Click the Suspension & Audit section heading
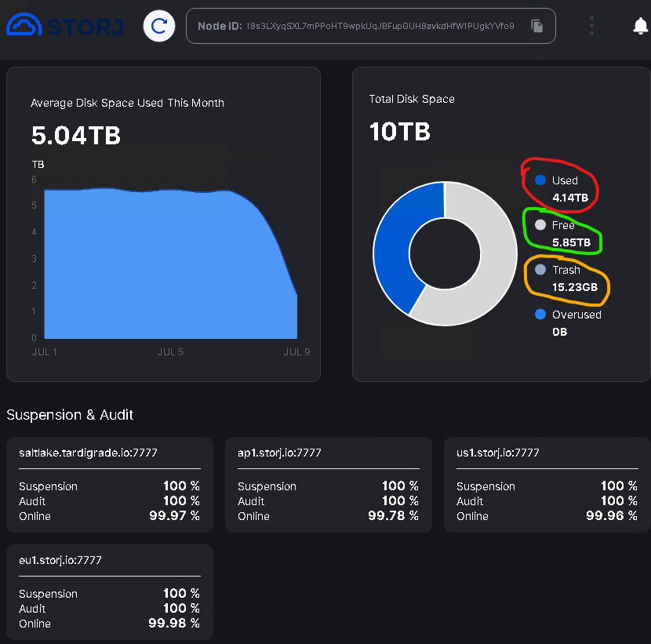The height and width of the screenshot is (644, 651). 70,415
